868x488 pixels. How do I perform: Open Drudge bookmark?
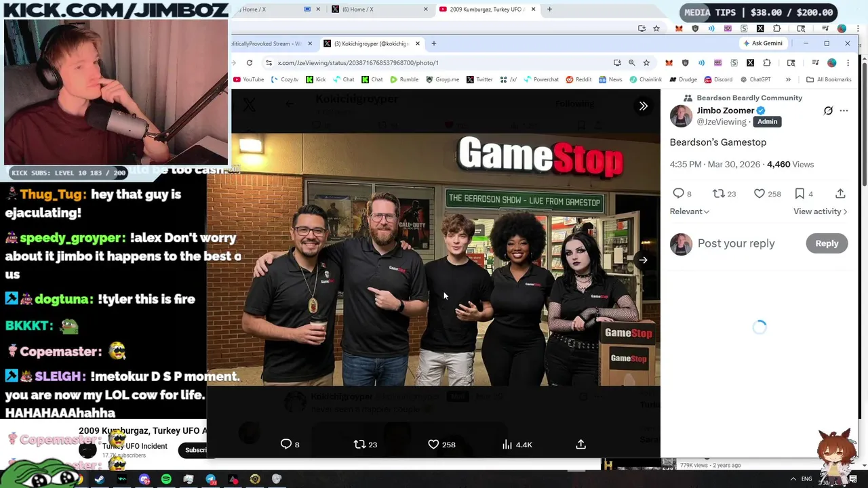pos(683,79)
